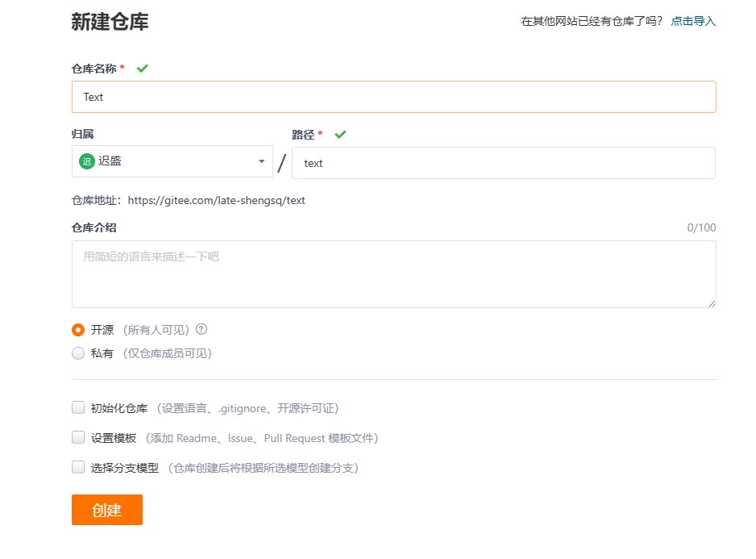Click the green checkmark beside 仓库名称
This screenshot has height=559, width=756.
(x=143, y=69)
